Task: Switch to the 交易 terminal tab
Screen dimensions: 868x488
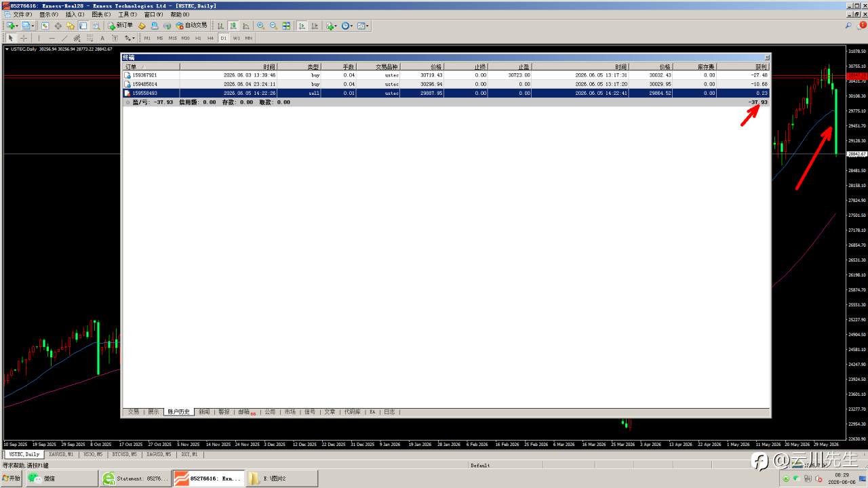Action: pos(134,411)
